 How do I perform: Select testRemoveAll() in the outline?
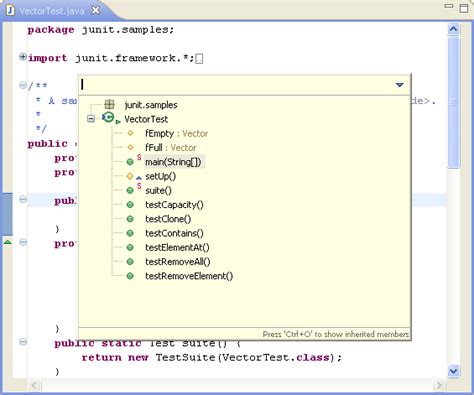(x=178, y=262)
